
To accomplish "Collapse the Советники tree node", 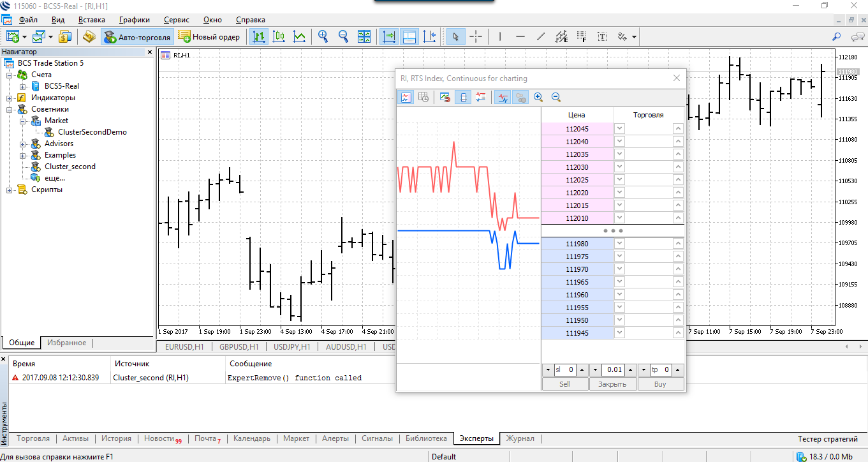I will click(10, 109).
